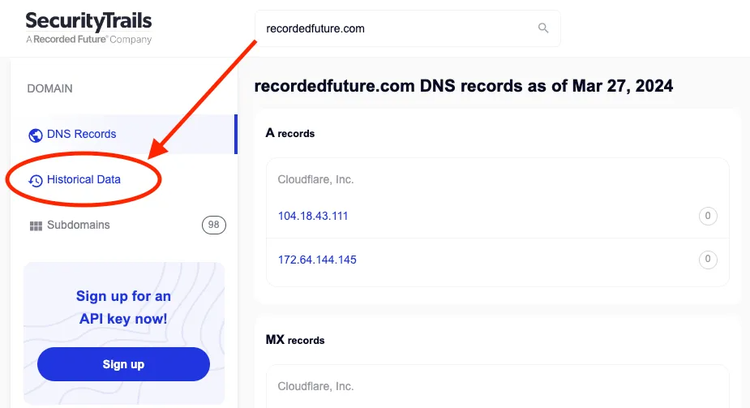750x408 pixels.
Task: Click the 98 subdomains count badge
Action: pyautogui.click(x=214, y=225)
